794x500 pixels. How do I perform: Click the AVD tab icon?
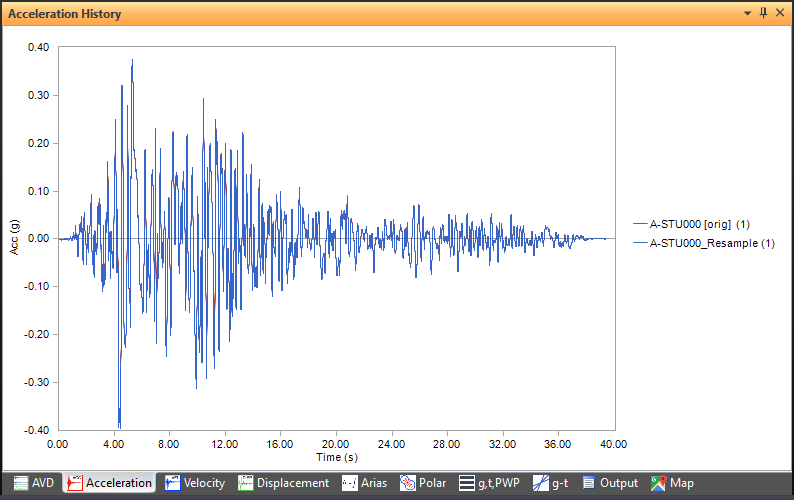20,483
